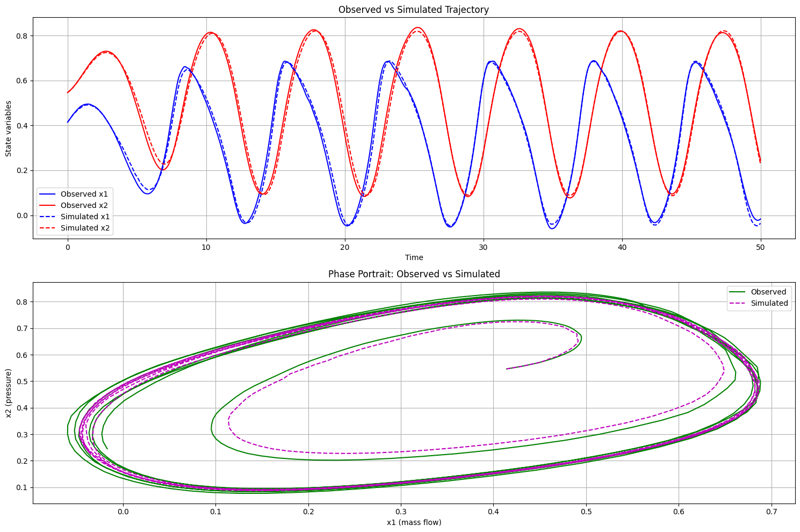This screenshot has height=532, width=800.
Task: Click solid blue line swatch in top legend
Action: tap(48, 194)
